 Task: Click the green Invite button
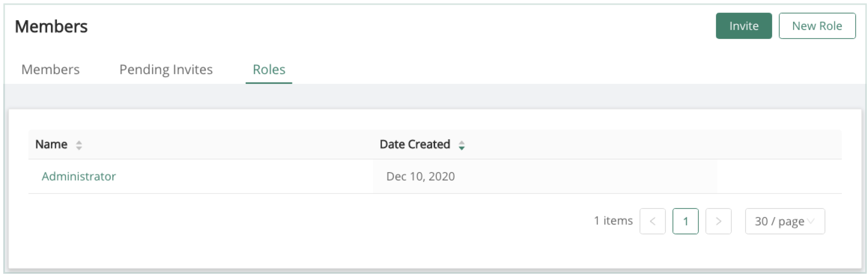(x=744, y=26)
